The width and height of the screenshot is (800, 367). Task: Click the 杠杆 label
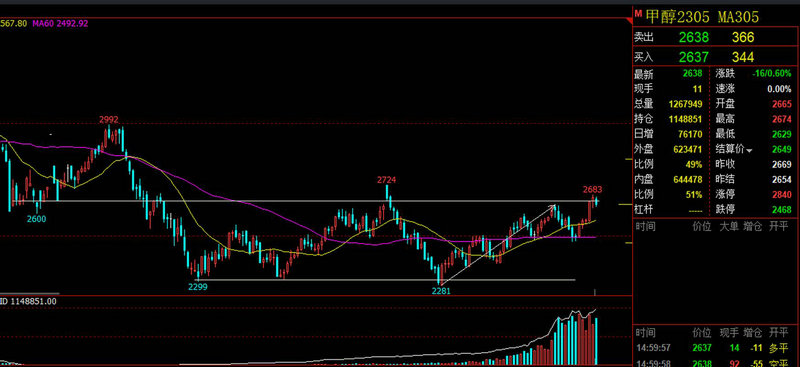643,209
